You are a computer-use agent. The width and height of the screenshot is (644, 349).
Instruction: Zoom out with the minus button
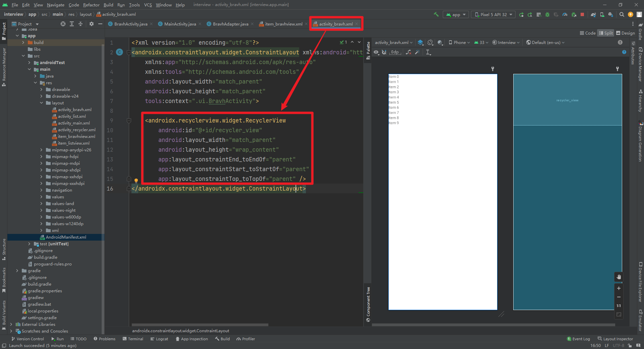(619, 297)
